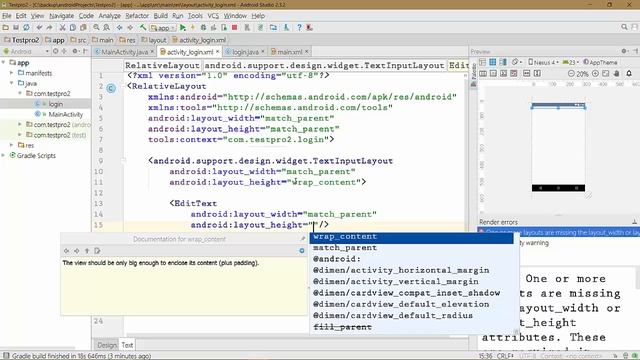Collapse the app module tree node
Screen dimensions: 640x360
4,62
